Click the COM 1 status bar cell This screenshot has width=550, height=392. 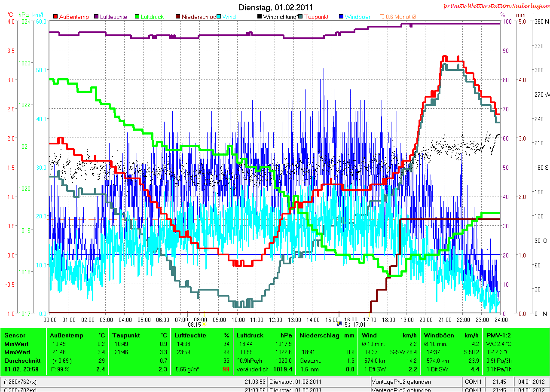[474, 382]
